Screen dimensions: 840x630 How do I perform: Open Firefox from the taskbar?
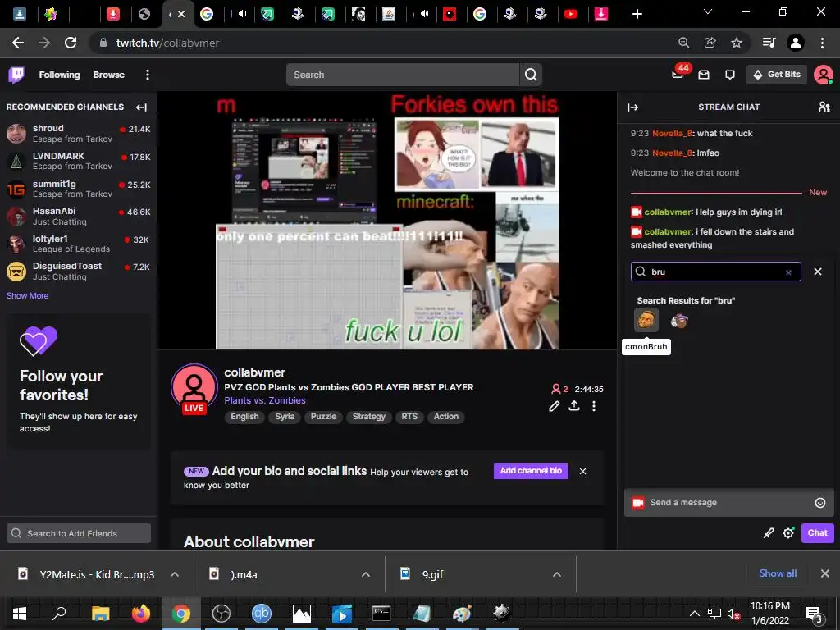pos(141,614)
